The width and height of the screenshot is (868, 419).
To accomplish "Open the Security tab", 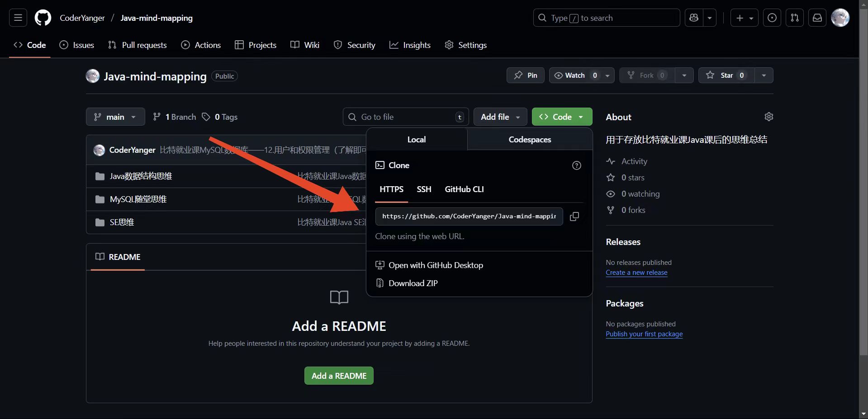I will tap(355, 45).
